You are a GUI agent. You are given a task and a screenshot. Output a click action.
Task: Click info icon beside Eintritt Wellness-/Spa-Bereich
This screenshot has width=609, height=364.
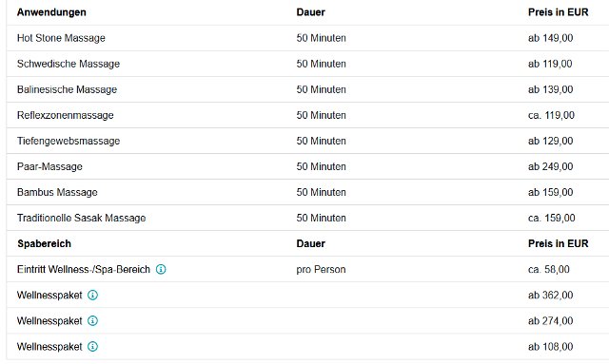tap(161, 269)
